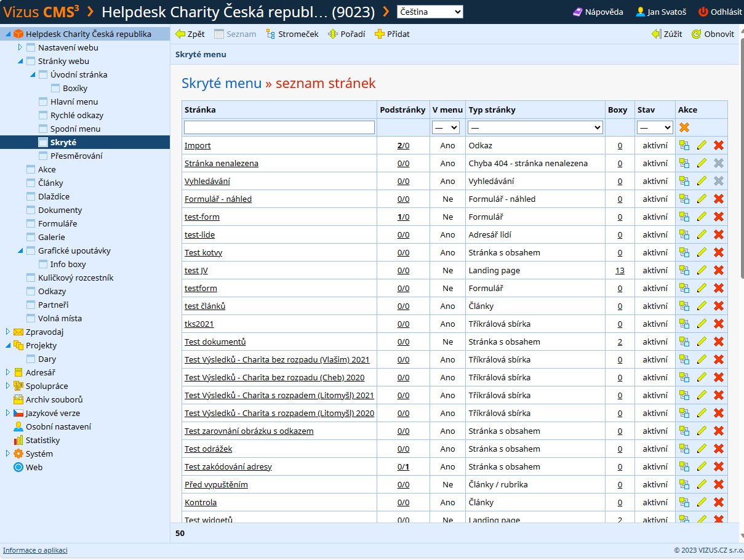Click the boxes count 13 for test JV
Screen dimensions: 744x560
pyautogui.click(x=620, y=271)
